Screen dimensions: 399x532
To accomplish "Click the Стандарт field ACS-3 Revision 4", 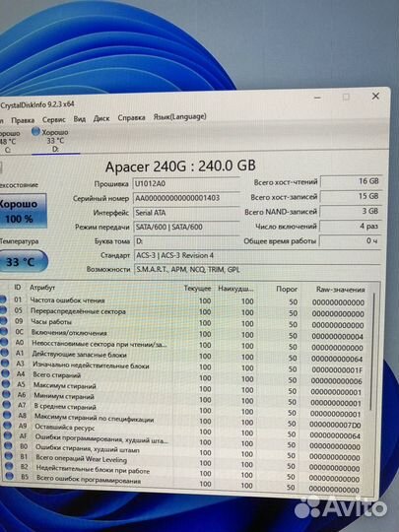I will click(x=257, y=255).
